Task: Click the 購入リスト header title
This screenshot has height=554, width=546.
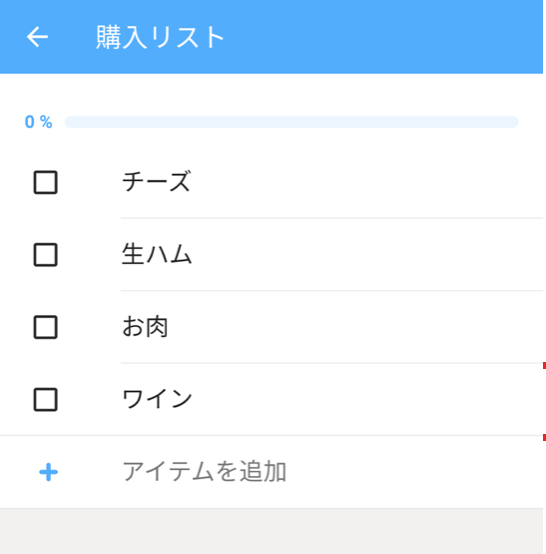Action: 160,37
